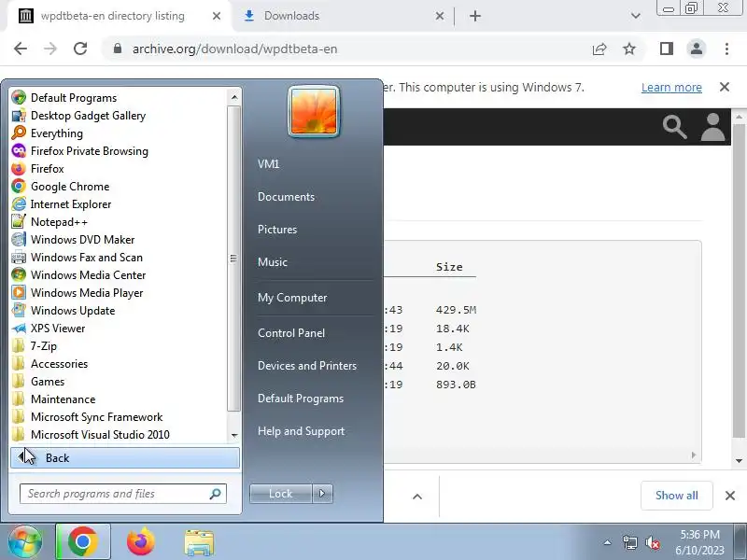Open a new Chrome tab
This screenshot has height=560, width=747.
[x=475, y=16]
